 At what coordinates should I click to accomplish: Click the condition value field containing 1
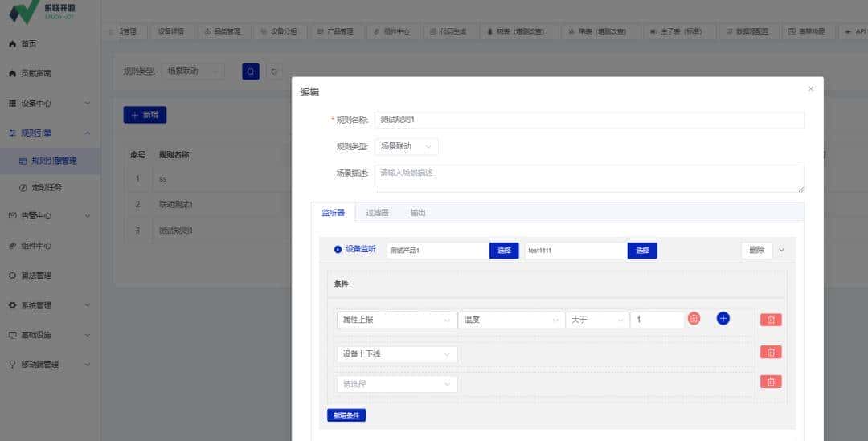pyautogui.click(x=657, y=320)
